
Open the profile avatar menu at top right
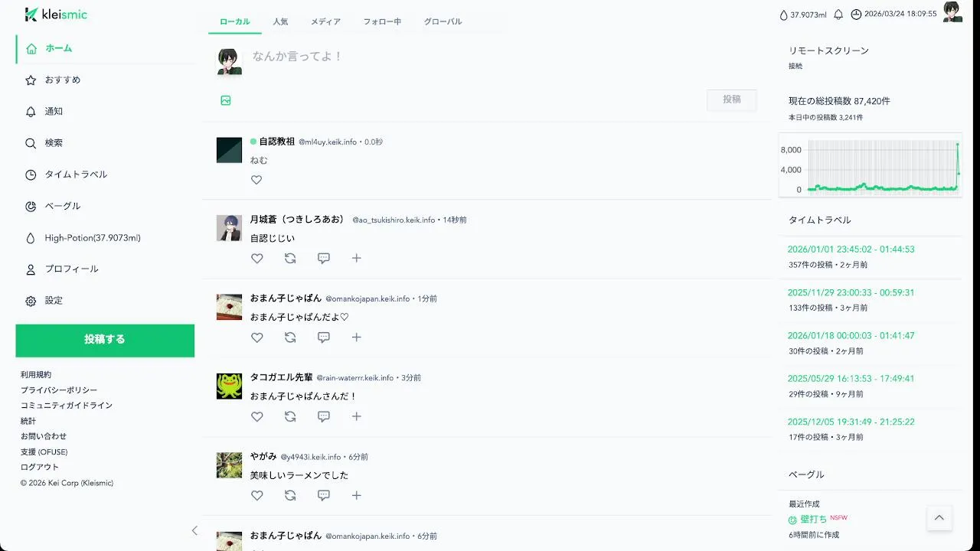(952, 11)
